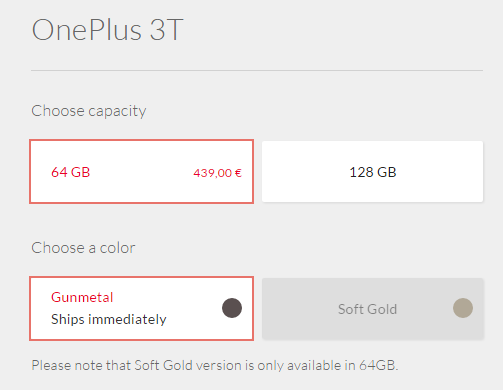The image size is (503, 390).
Task: Click the grey "Soft Gold" button label
Action: coord(367,309)
